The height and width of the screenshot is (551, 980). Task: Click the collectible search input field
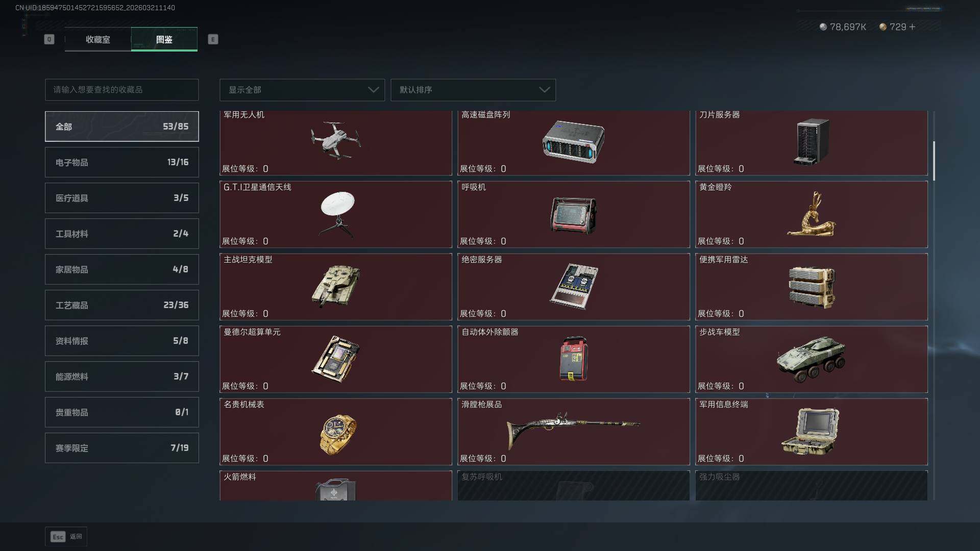click(122, 90)
